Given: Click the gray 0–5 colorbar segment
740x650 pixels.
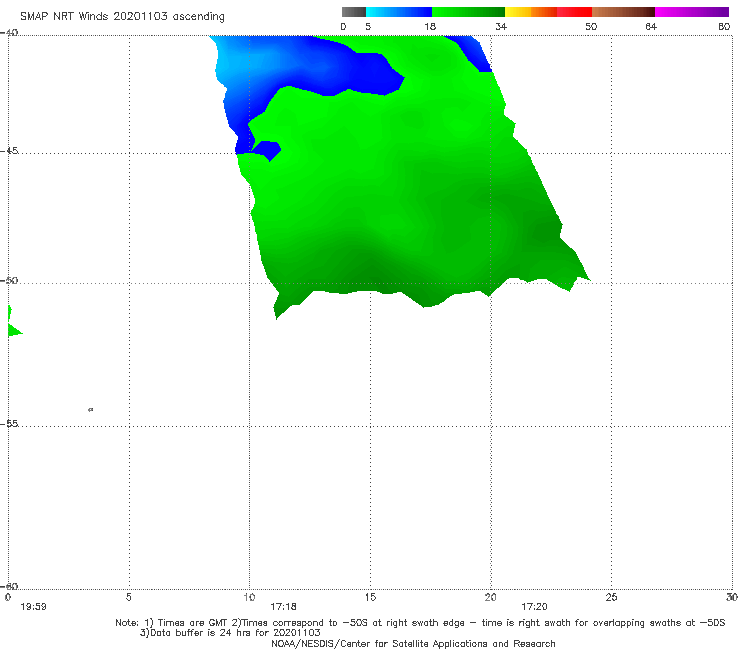Looking at the screenshot, I should 353,12.
